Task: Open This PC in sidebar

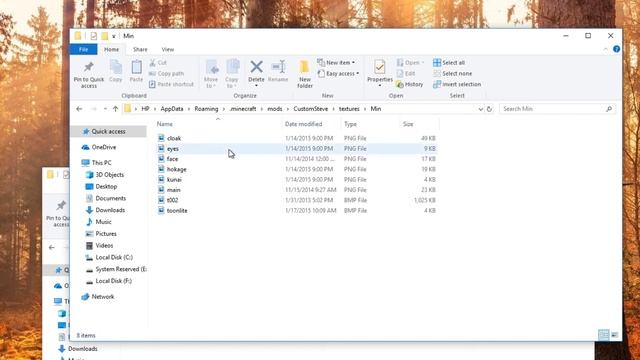Action: [x=101, y=162]
